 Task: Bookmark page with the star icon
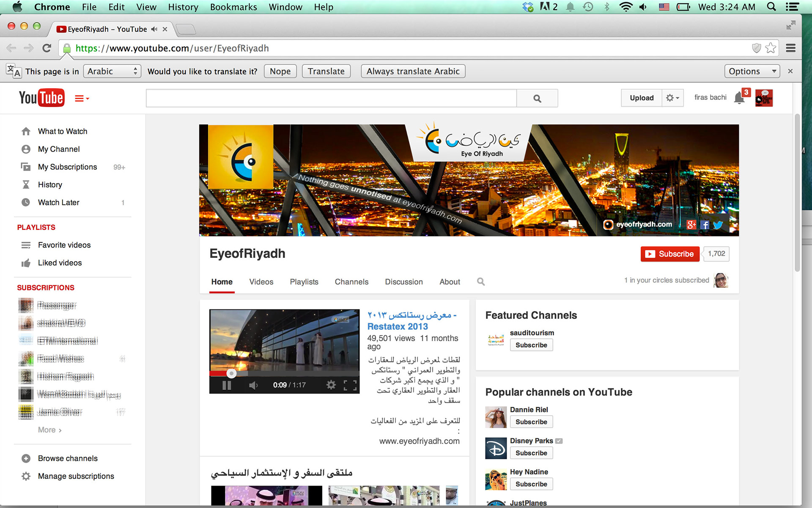(771, 48)
